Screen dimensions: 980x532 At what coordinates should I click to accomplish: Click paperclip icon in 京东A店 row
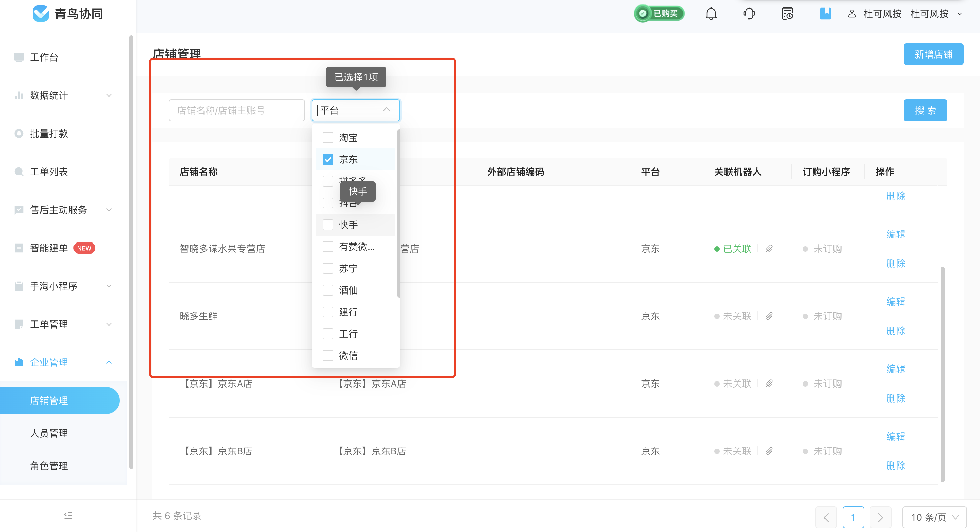pos(769,384)
